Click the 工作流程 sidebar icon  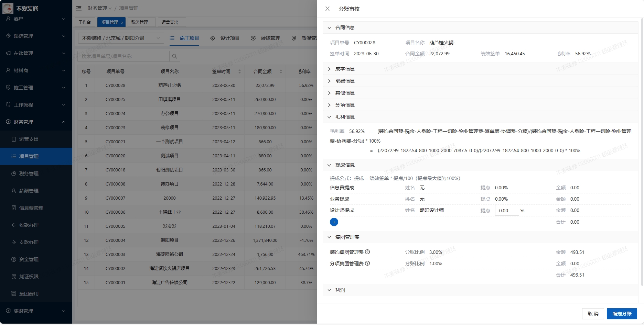8,104
